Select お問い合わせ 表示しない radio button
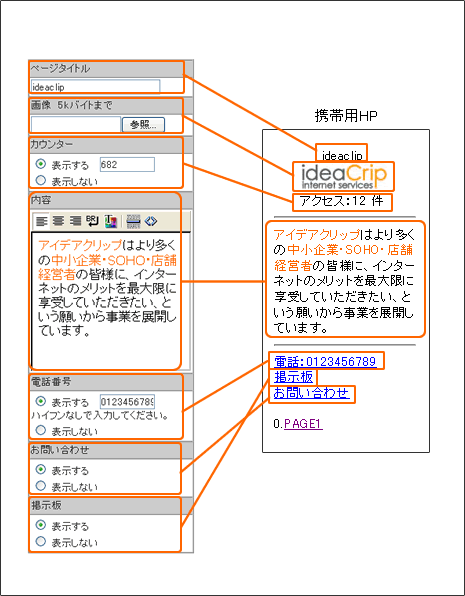465x596 pixels. point(41,486)
